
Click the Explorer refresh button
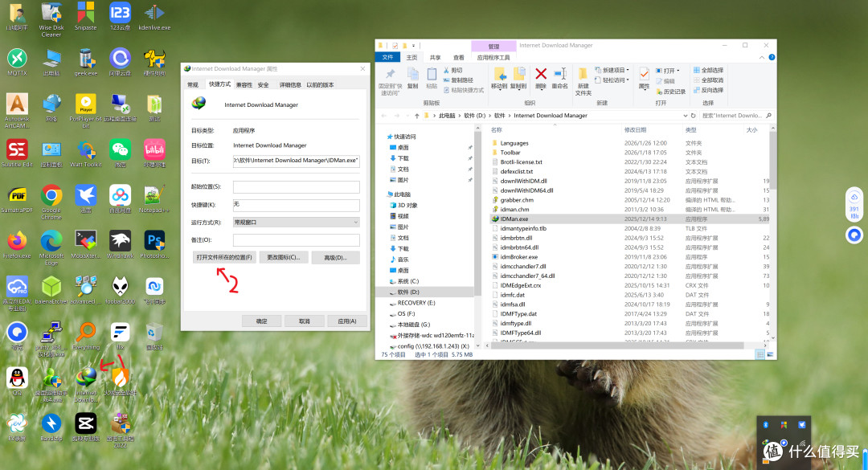[693, 116]
